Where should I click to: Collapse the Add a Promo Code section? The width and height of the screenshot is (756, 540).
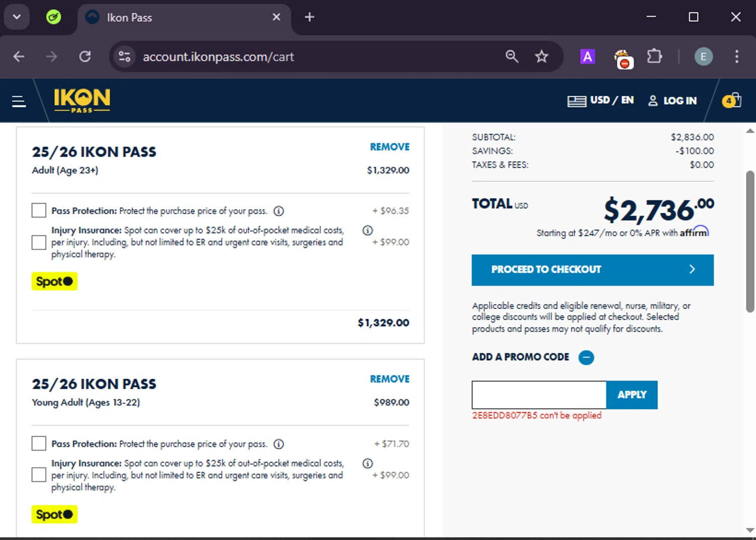click(586, 357)
